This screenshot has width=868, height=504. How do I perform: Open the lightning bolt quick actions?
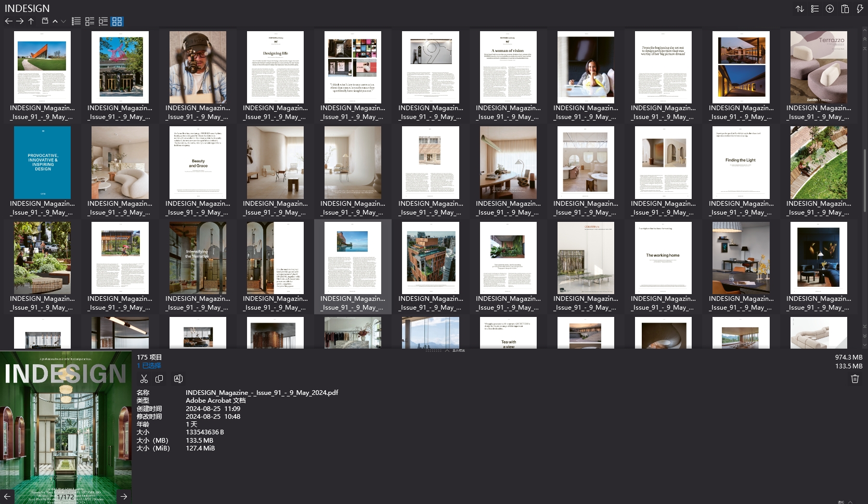[860, 9]
